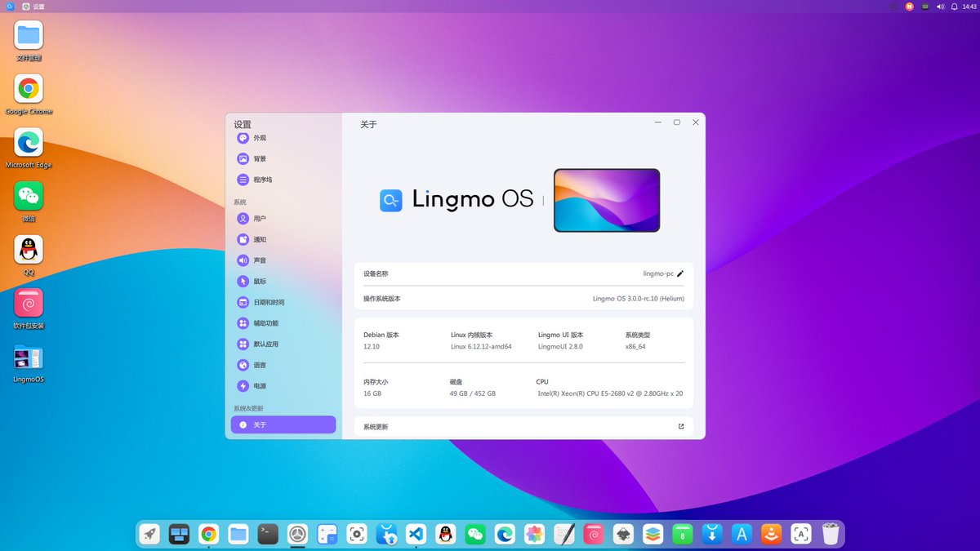Open Chrome from the dock
The height and width of the screenshot is (551, 980).
pyautogui.click(x=208, y=535)
